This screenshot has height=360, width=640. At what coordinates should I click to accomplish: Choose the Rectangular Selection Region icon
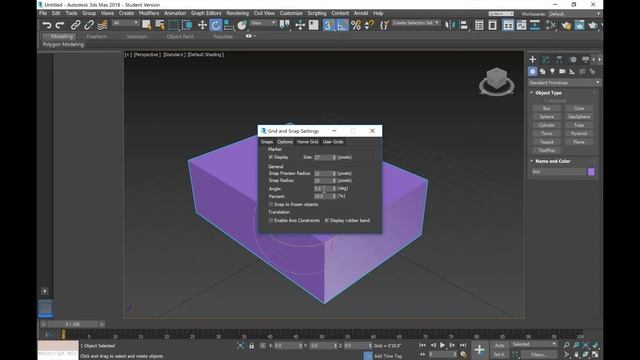click(173, 25)
